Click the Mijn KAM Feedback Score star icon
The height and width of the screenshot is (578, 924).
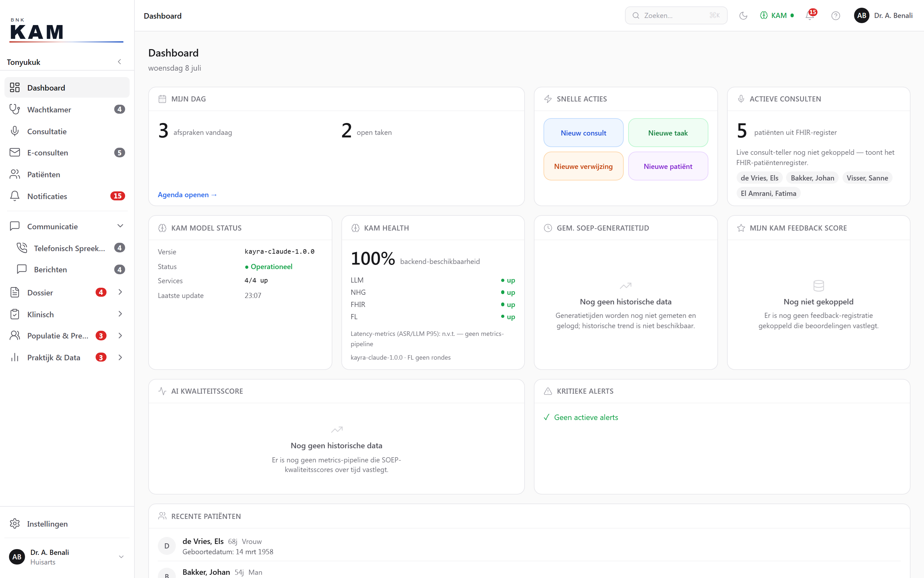pos(741,228)
